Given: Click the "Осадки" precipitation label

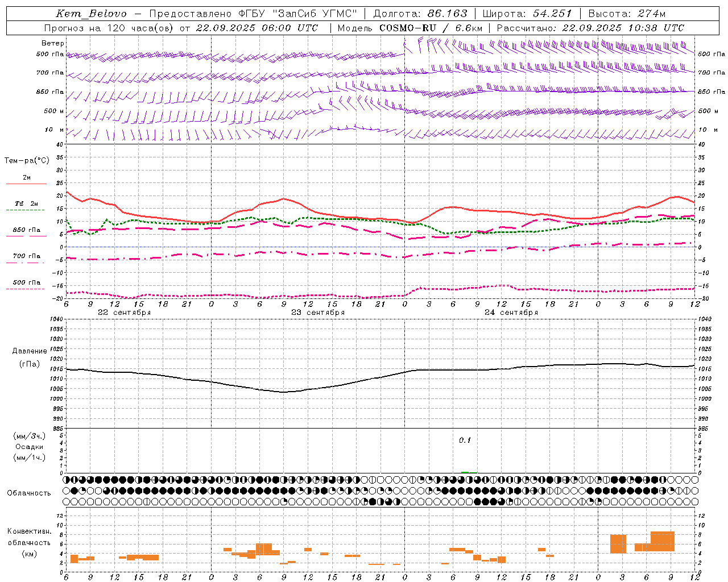Looking at the screenshot, I should [x=29, y=447].
